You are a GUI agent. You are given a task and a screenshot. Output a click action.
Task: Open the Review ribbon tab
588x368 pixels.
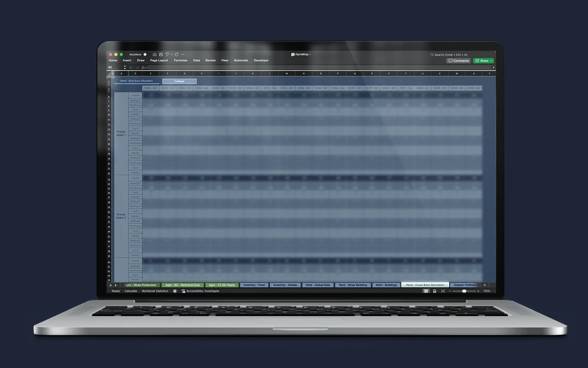point(211,60)
